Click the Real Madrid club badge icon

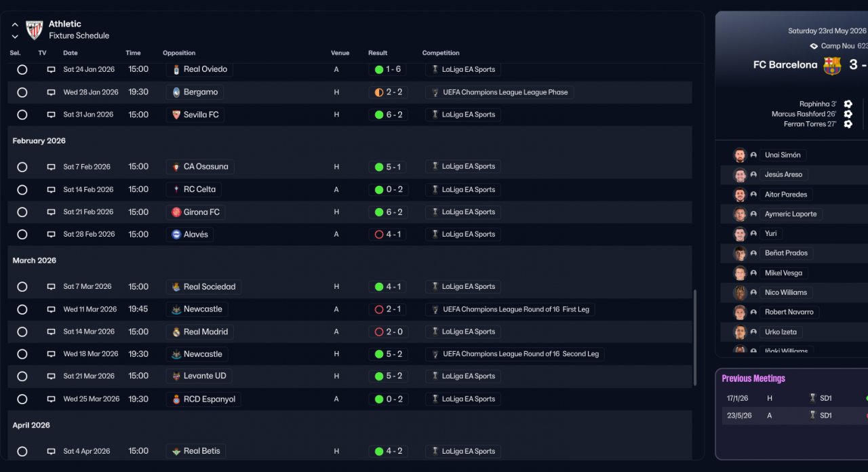[x=176, y=332]
